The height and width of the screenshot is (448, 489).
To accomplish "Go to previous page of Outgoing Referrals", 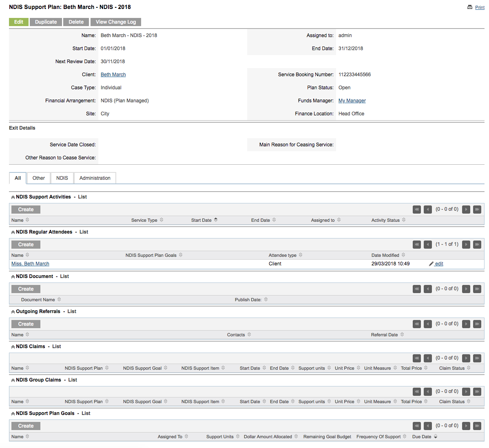I will coord(428,324).
